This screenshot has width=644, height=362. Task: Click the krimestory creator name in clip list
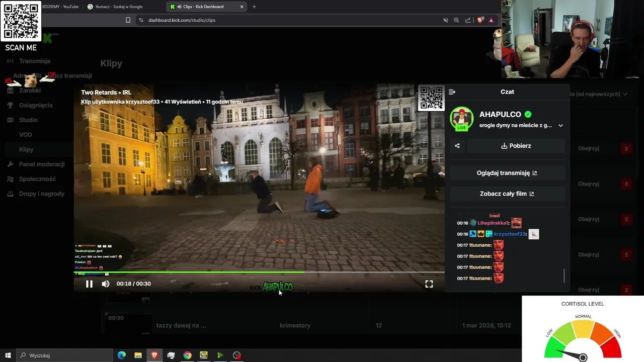click(x=295, y=326)
